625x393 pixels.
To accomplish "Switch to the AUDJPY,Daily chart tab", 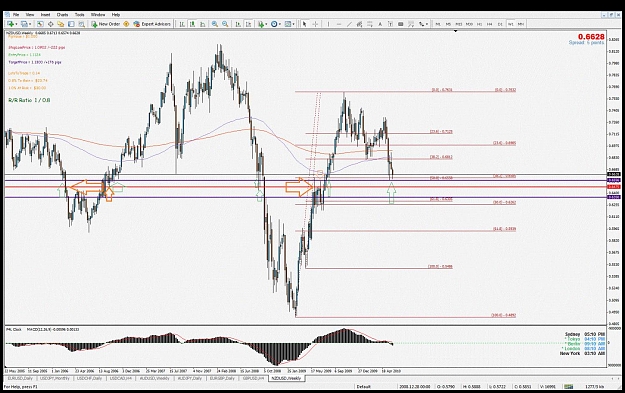I will click(189, 378).
